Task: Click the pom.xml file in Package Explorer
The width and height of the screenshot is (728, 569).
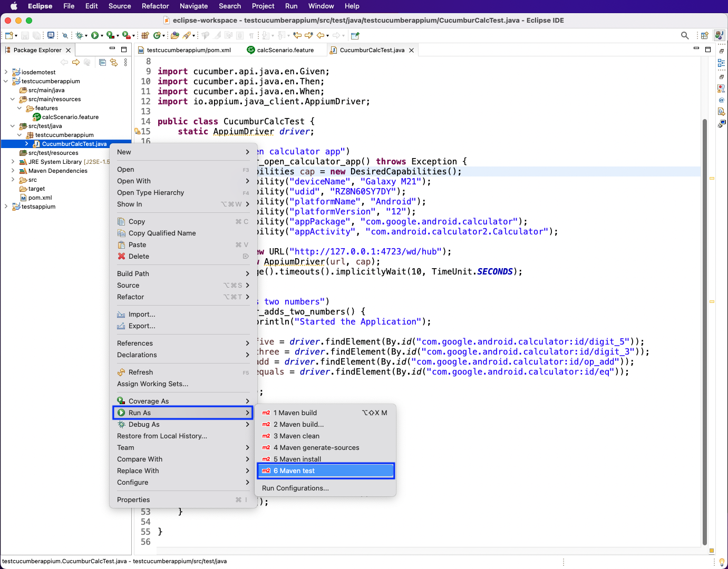Action: [x=40, y=198]
